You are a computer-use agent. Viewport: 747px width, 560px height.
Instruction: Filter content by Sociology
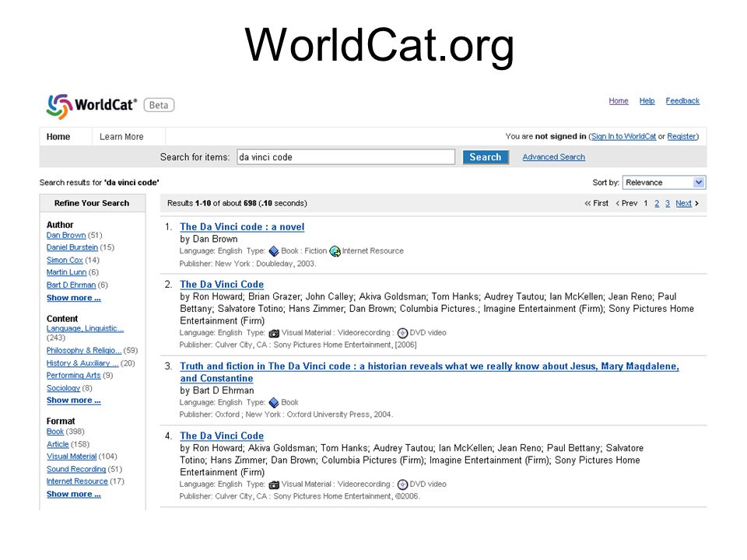[63, 387]
